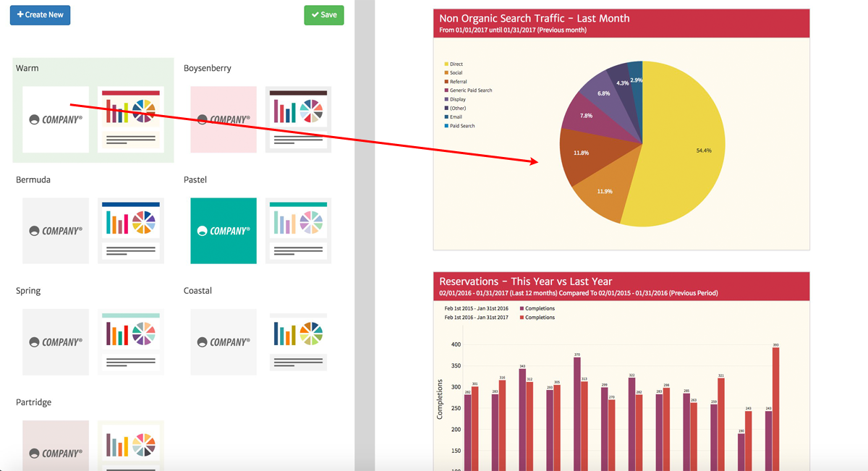Toggle the Referral legend entry
Viewport: 868px width, 471px height.
tap(459, 82)
